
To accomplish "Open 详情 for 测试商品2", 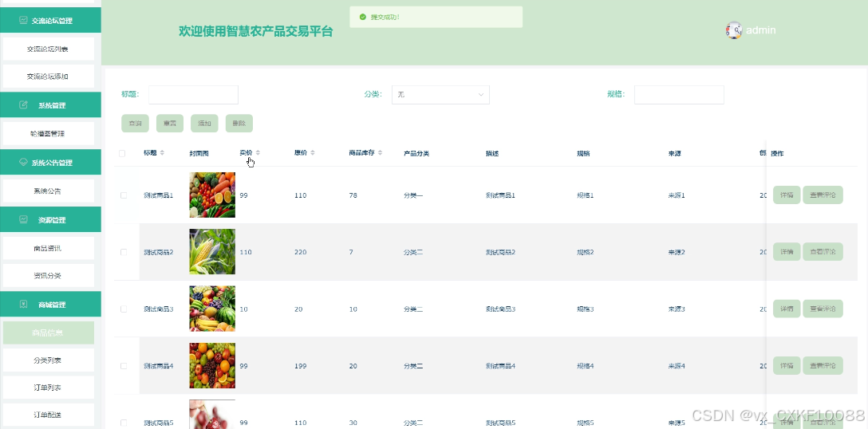I will coord(787,252).
